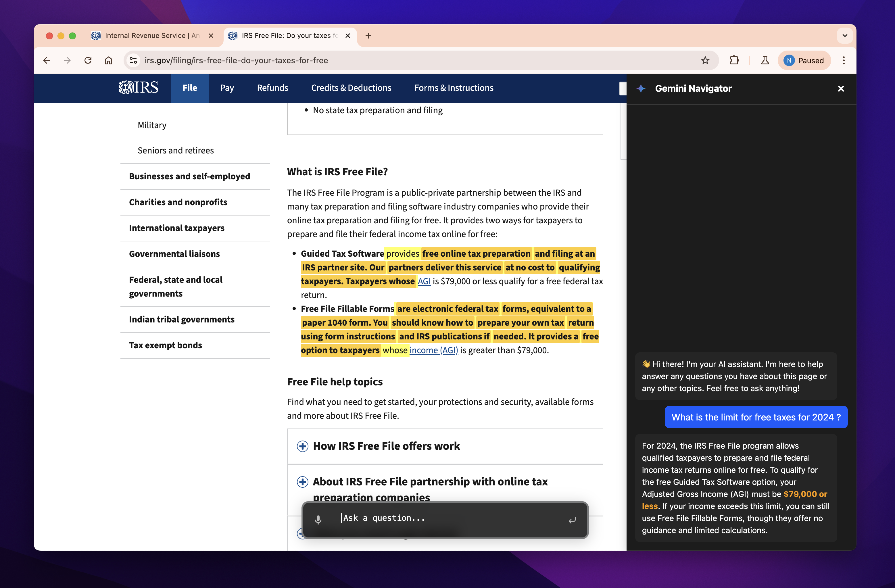Open Charities and nonprofits sidebar link
The width and height of the screenshot is (895, 588).
click(x=178, y=202)
